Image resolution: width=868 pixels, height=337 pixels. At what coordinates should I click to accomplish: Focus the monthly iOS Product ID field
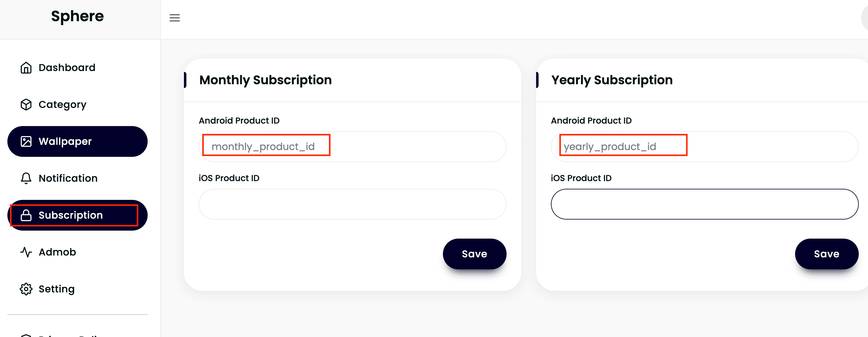[x=352, y=204]
